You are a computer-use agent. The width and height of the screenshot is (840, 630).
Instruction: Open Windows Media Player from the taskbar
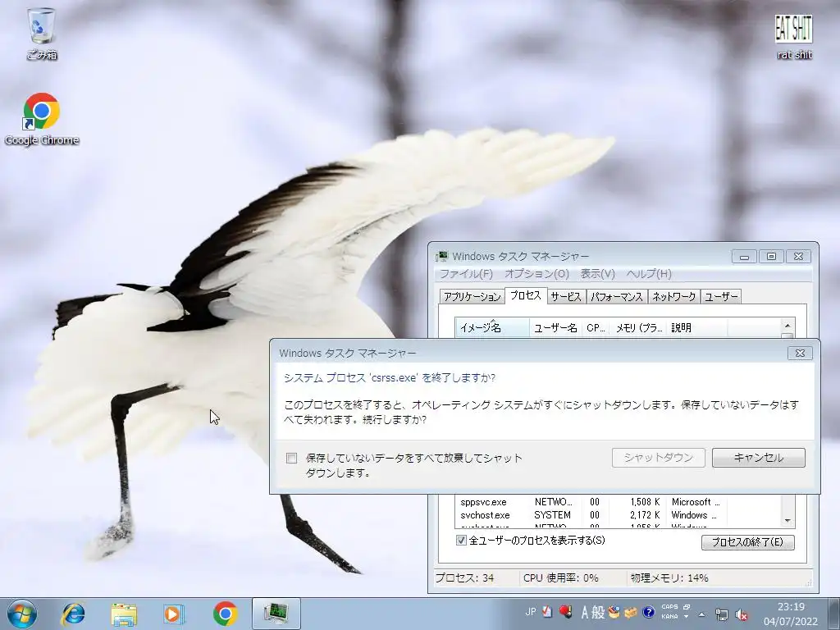coord(173,614)
